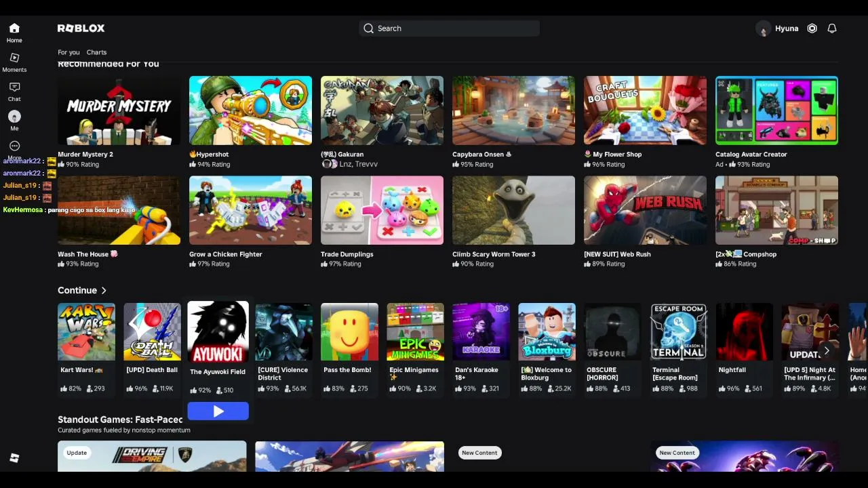The image size is (868, 488).
Task: Click the Search input field
Action: point(450,28)
